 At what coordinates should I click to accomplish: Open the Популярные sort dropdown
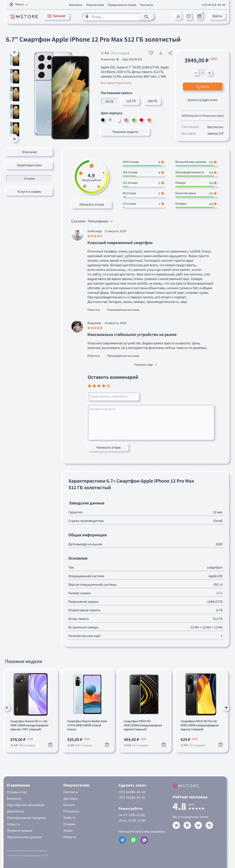point(100,221)
